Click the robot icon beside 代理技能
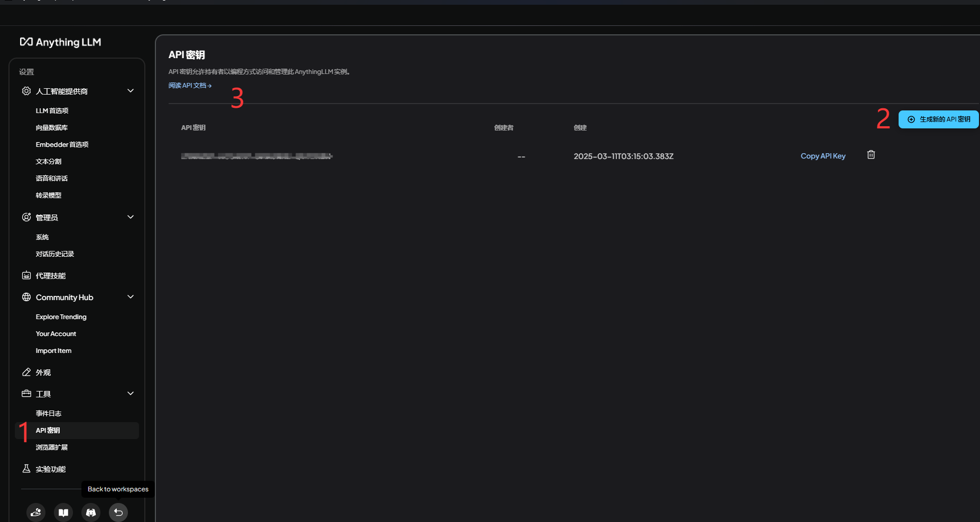This screenshot has width=980, height=522. pos(26,275)
